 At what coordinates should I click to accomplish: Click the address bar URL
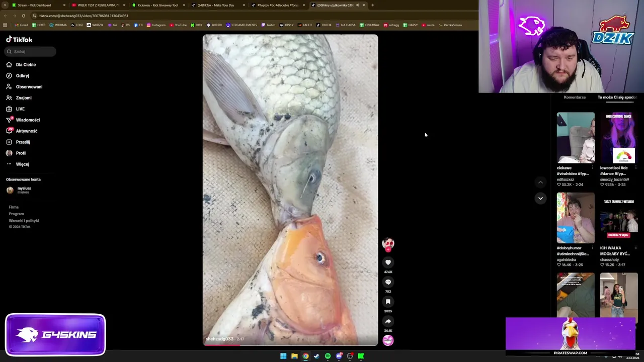(x=84, y=16)
